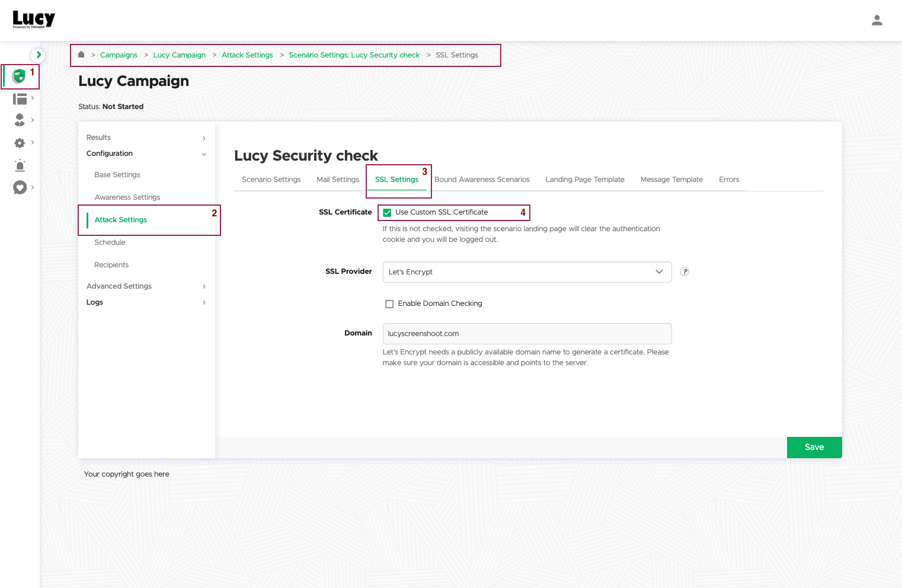Switch to Errors tab
902x588 pixels.
729,180
